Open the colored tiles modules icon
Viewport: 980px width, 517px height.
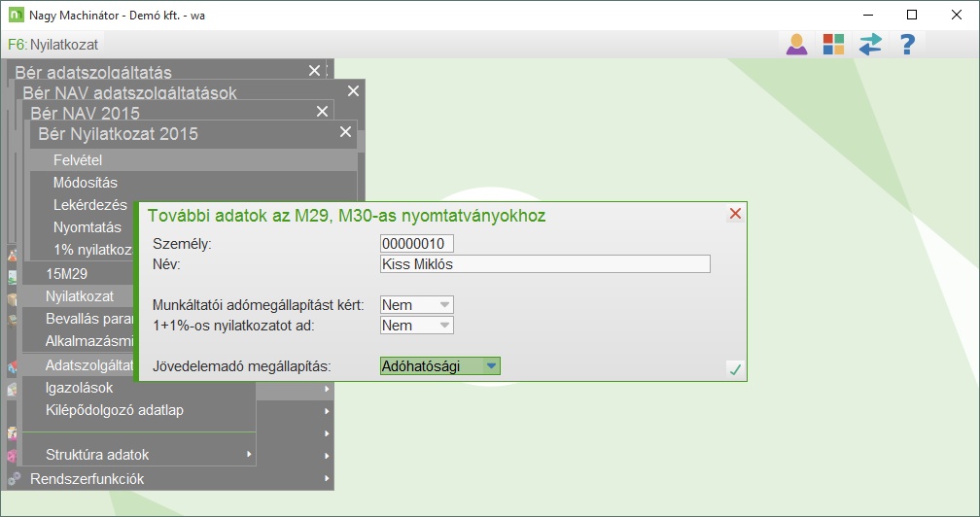pyautogui.click(x=833, y=45)
